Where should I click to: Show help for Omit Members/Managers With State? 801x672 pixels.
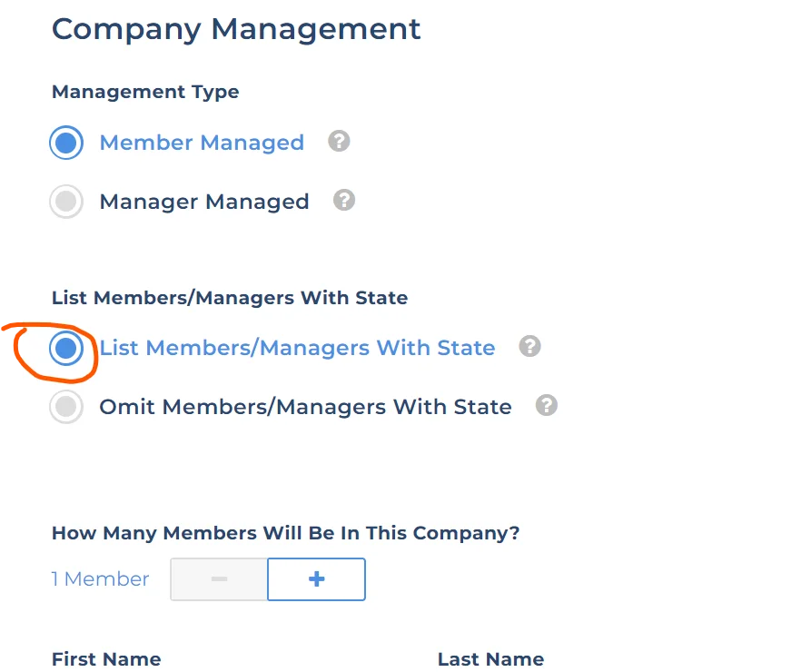click(546, 405)
